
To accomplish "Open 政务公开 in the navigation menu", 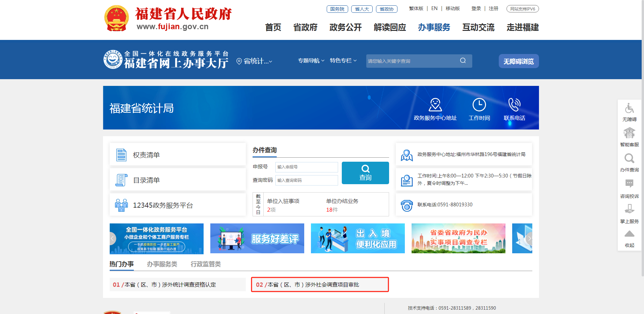I will [x=345, y=28].
